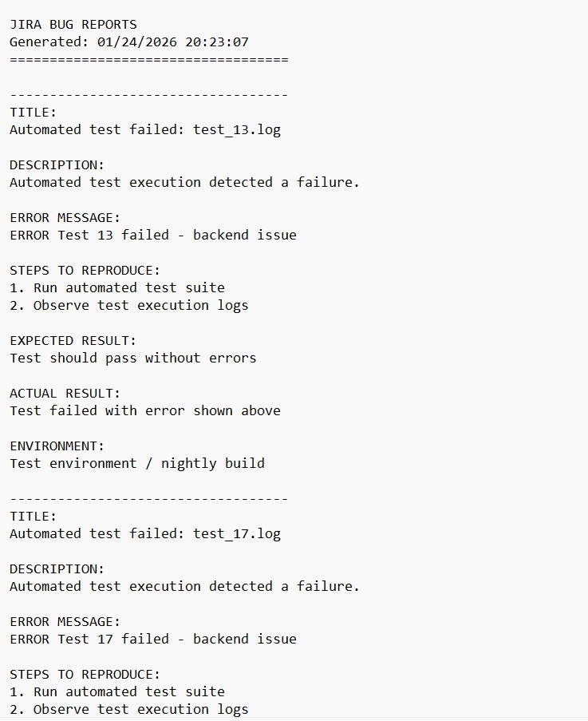Click 'Test should pass without errors' text
This screenshot has width=588, height=721.
133,359
